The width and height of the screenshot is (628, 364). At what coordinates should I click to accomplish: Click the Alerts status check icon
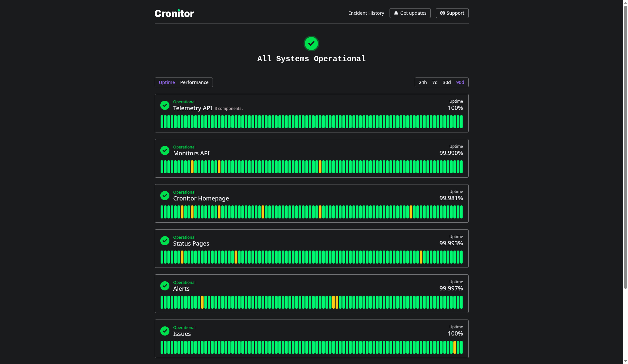point(165,286)
